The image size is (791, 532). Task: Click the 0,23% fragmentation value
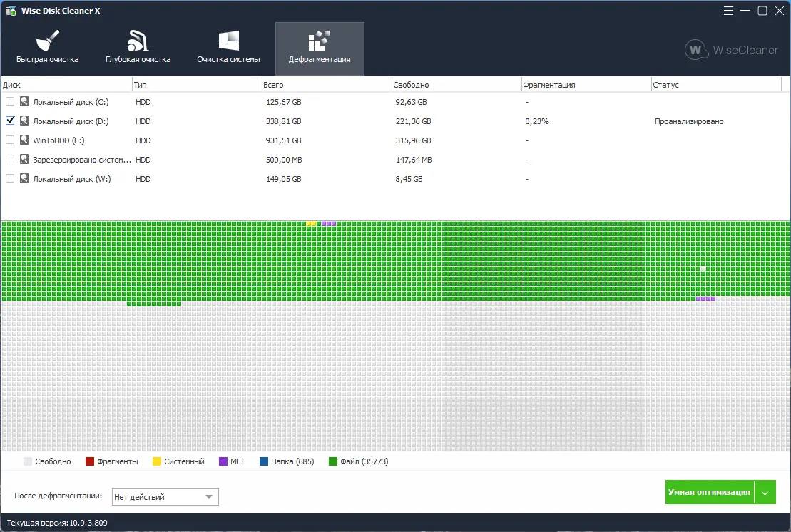[x=537, y=121]
